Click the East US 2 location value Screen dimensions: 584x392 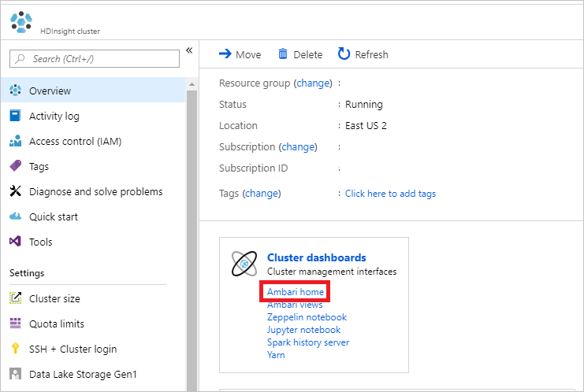pyautogui.click(x=366, y=126)
